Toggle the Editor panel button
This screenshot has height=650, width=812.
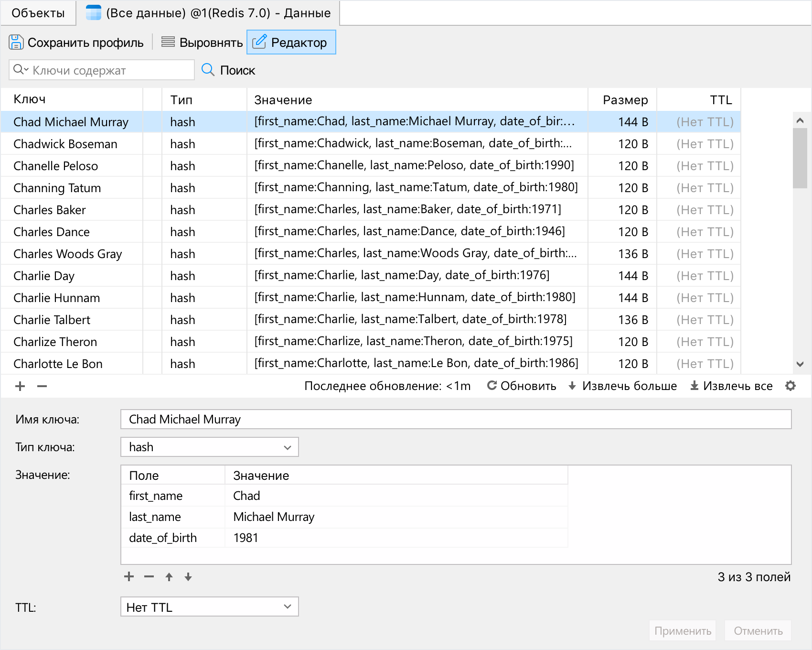point(291,42)
